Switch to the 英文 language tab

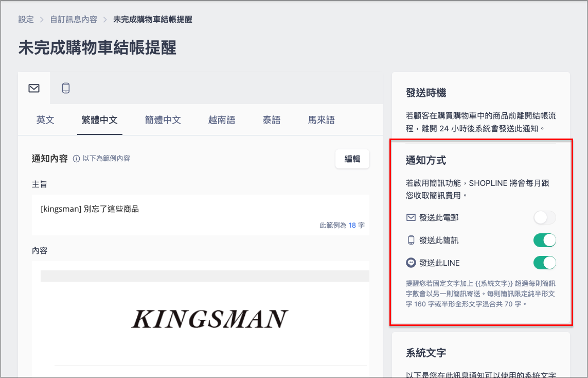45,120
